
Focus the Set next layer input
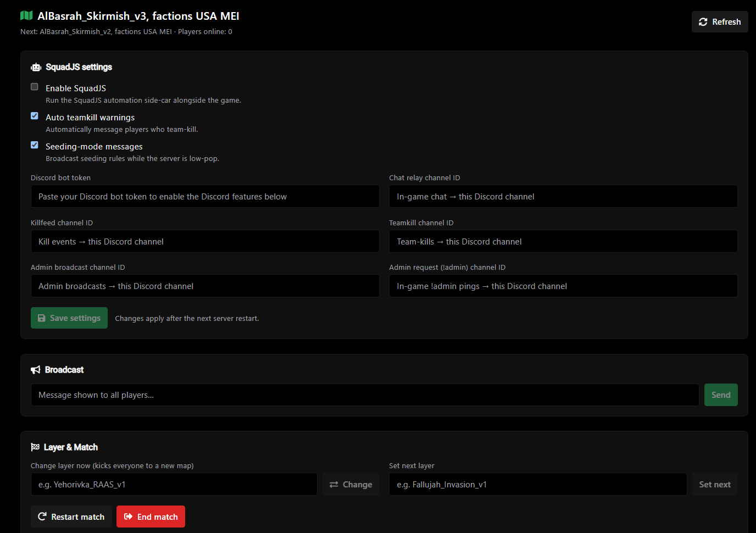point(538,485)
